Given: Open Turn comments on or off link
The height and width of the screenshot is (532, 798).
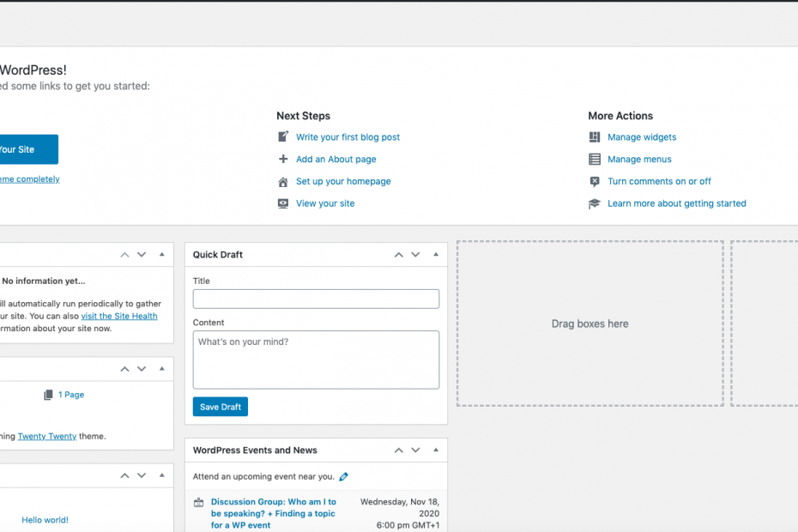Looking at the screenshot, I should (x=659, y=181).
